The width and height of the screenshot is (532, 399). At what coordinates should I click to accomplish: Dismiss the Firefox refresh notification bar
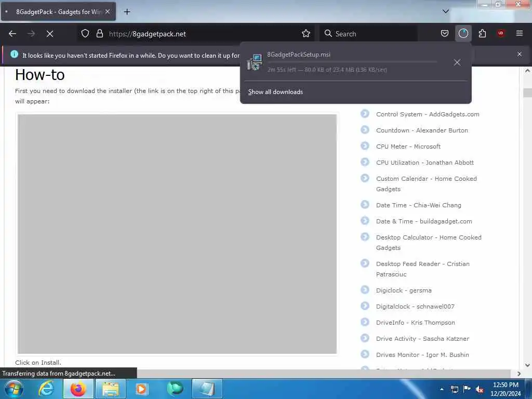pyautogui.click(x=520, y=54)
